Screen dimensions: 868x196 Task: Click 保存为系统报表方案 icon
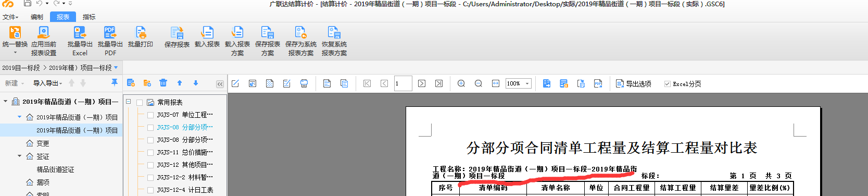click(301, 33)
